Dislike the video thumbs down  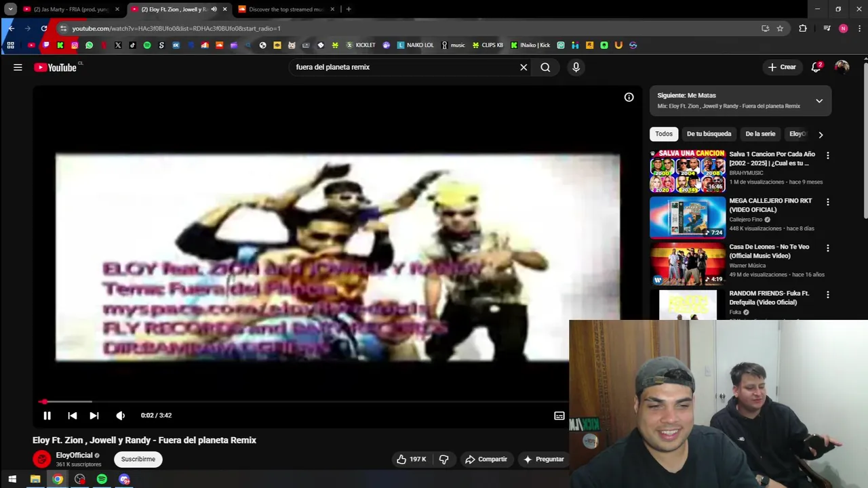coord(443,459)
